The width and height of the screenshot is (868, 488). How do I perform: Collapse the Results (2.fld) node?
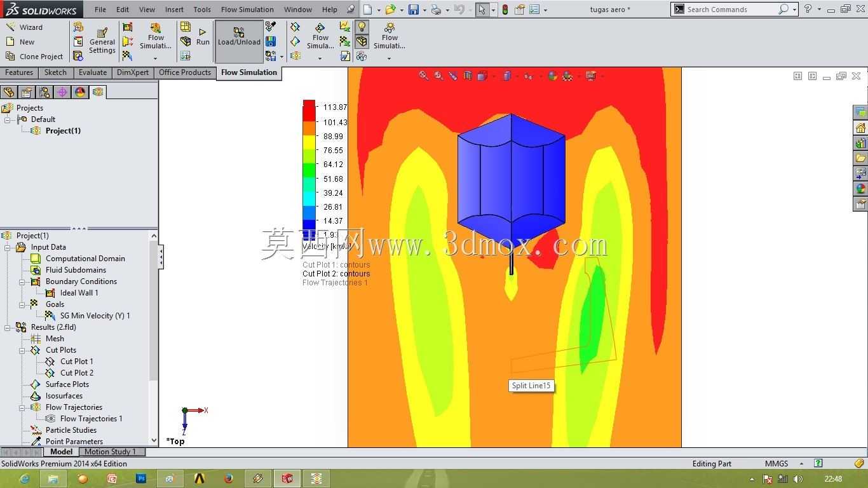click(x=8, y=327)
